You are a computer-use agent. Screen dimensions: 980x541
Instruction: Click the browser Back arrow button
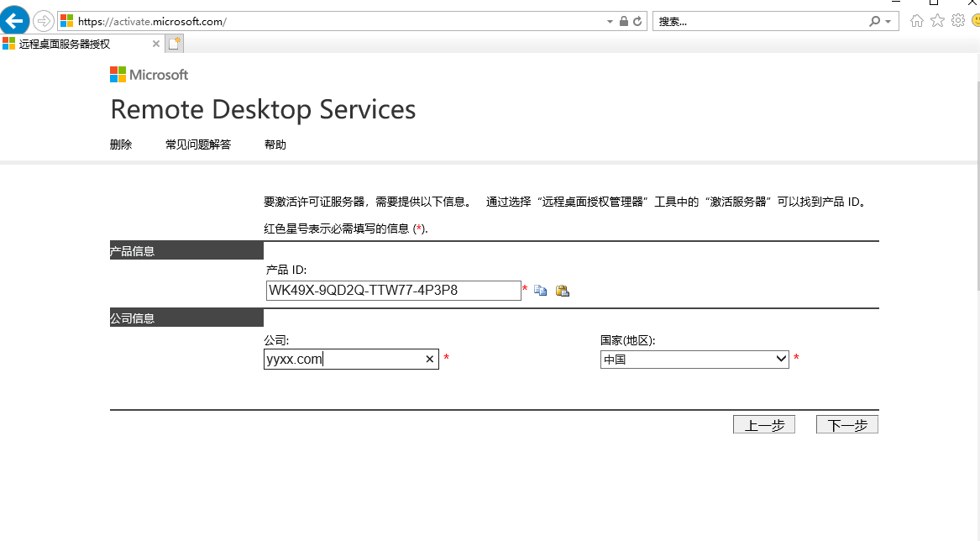point(14,21)
